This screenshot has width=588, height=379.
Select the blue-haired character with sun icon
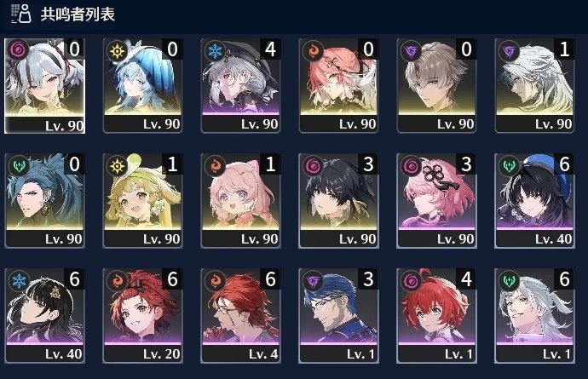[142, 85]
